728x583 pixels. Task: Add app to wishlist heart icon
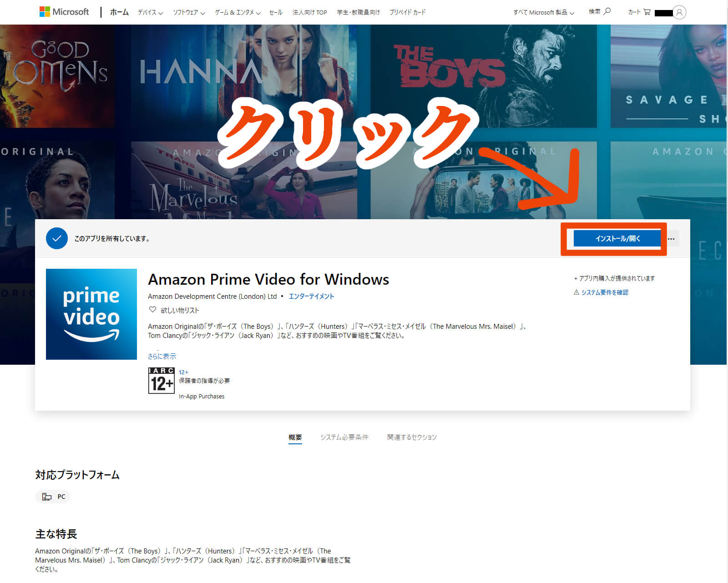[x=153, y=310]
